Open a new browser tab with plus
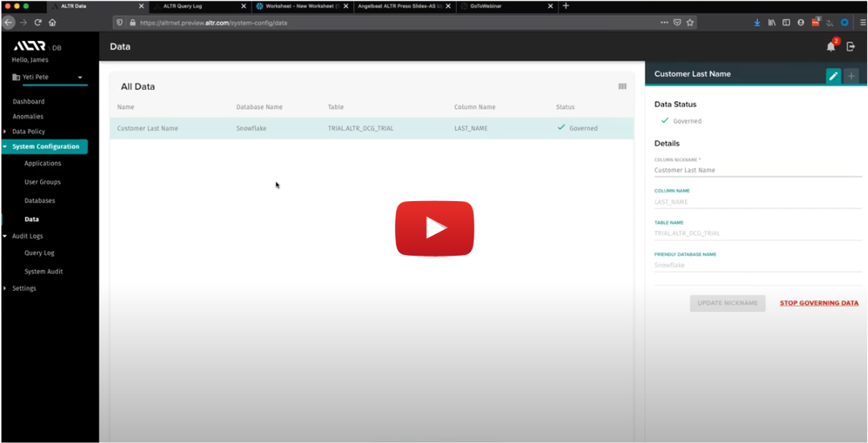 point(566,6)
